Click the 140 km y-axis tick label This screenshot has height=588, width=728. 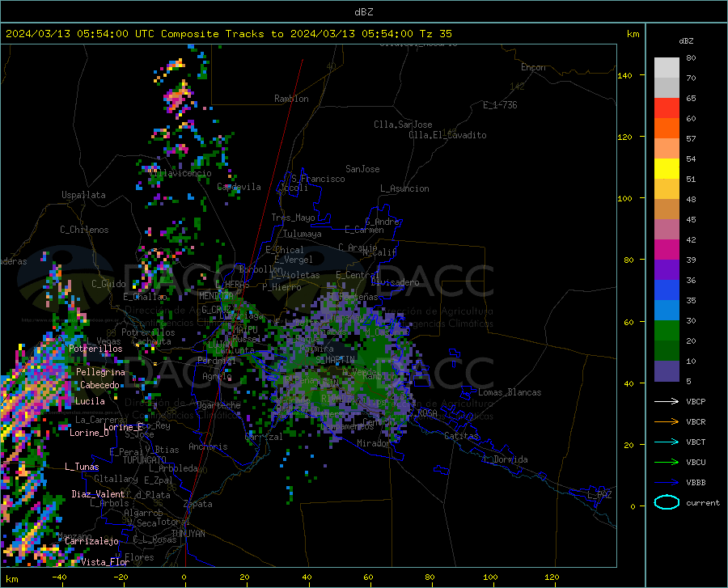pyautogui.click(x=624, y=75)
